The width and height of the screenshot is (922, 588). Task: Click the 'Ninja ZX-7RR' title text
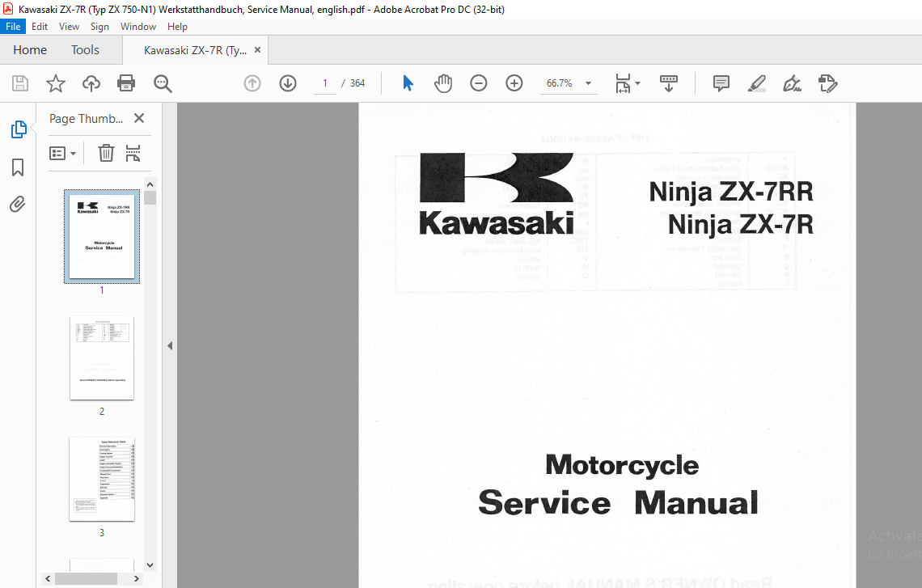click(731, 192)
